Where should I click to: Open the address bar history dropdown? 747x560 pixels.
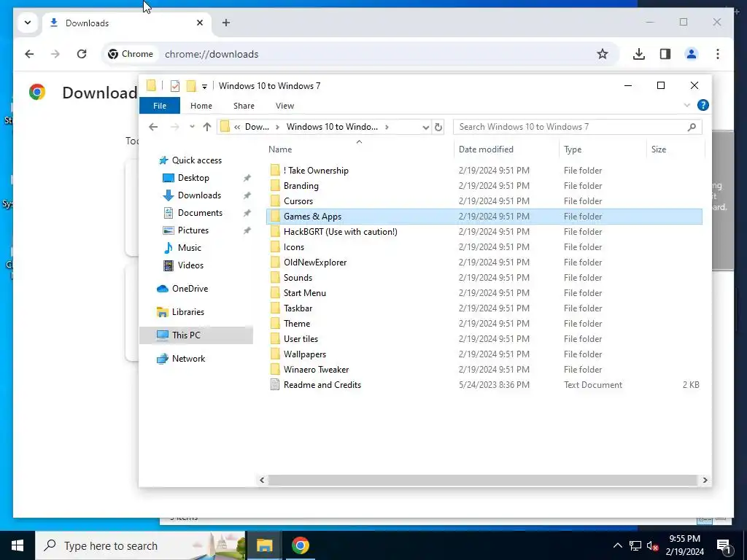click(x=425, y=127)
